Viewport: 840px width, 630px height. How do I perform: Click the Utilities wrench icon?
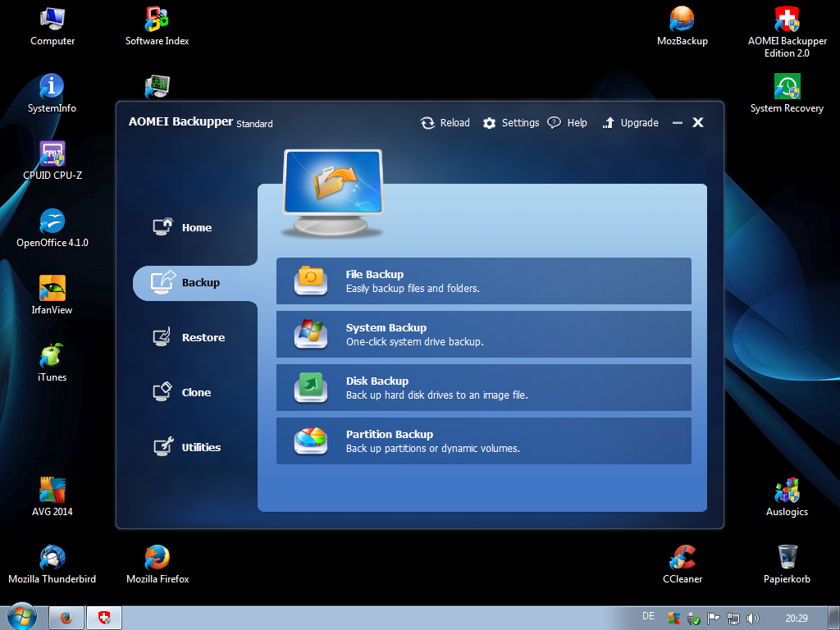pos(163,446)
